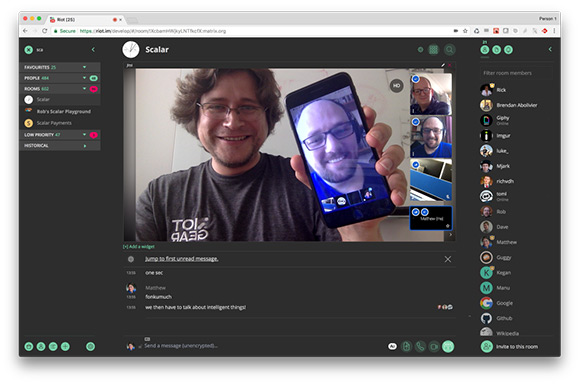Edit the Jitsi widget with pencil icon
This screenshot has width=580, height=384.
pos(443,65)
